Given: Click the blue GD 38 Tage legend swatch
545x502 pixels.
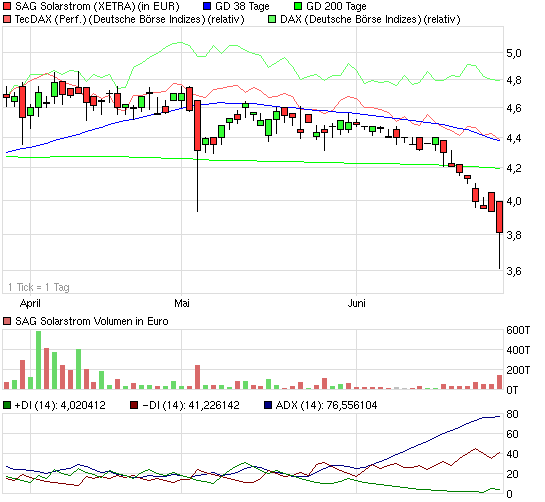Looking at the screenshot, I should pyautogui.click(x=207, y=6).
